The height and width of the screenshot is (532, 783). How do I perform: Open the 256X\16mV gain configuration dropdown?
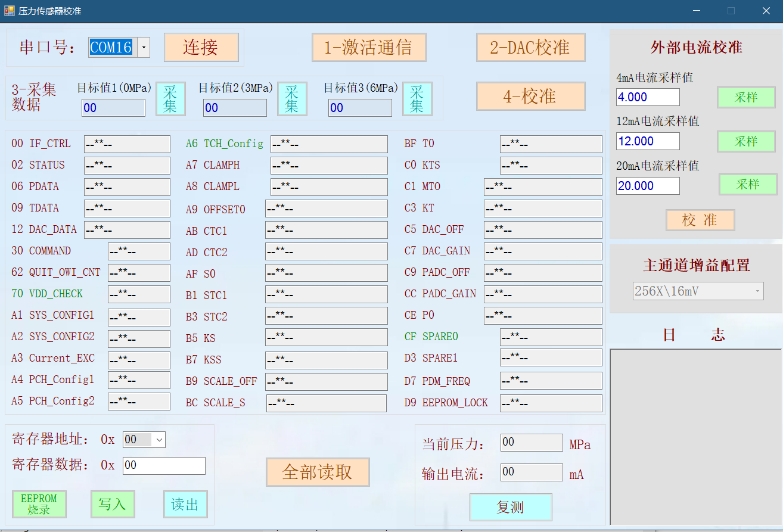coord(759,291)
